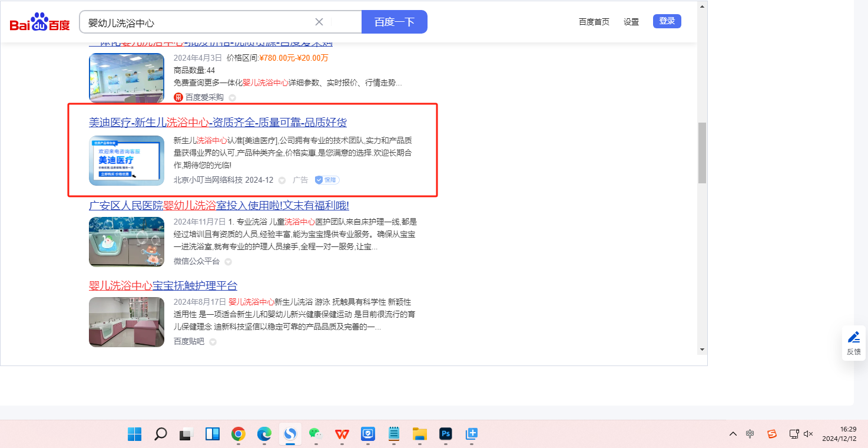The height and width of the screenshot is (448, 868).
Task: Open the 广安区人民医院婴幼儿洗浴室 result link
Action: pyautogui.click(x=218, y=206)
